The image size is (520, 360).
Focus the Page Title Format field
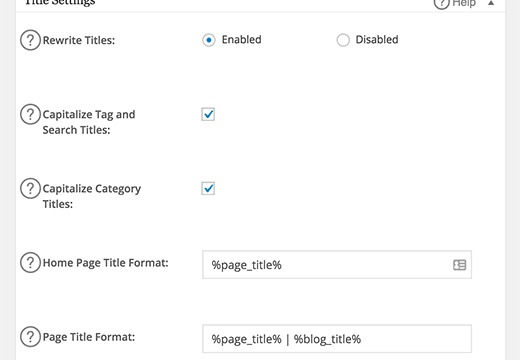(337, 339)
